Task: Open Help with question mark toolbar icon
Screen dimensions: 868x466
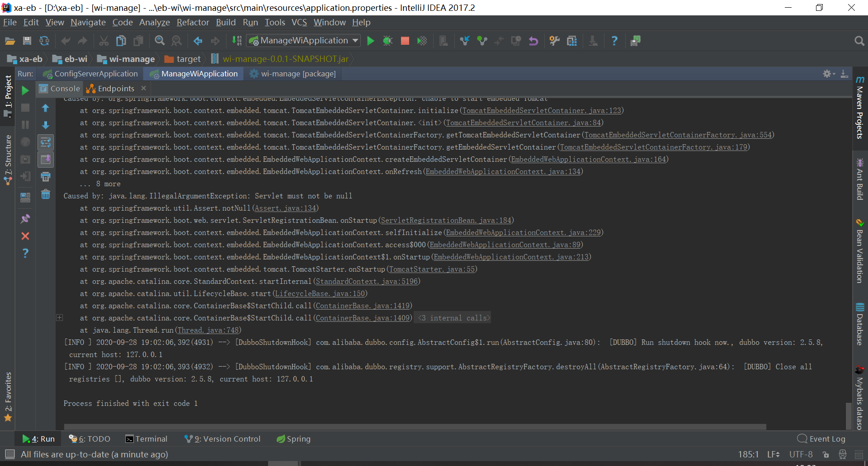Action: (614, 41)
